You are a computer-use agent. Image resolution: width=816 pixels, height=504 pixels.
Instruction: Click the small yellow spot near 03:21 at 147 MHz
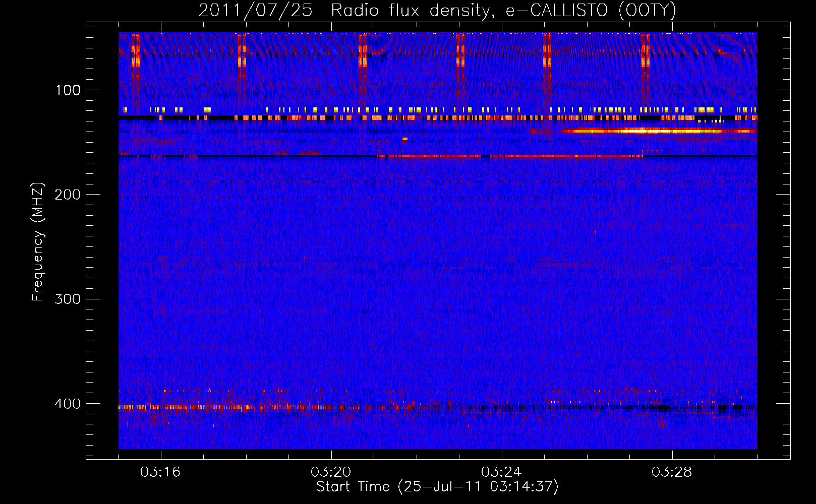[x=404, y=139]
